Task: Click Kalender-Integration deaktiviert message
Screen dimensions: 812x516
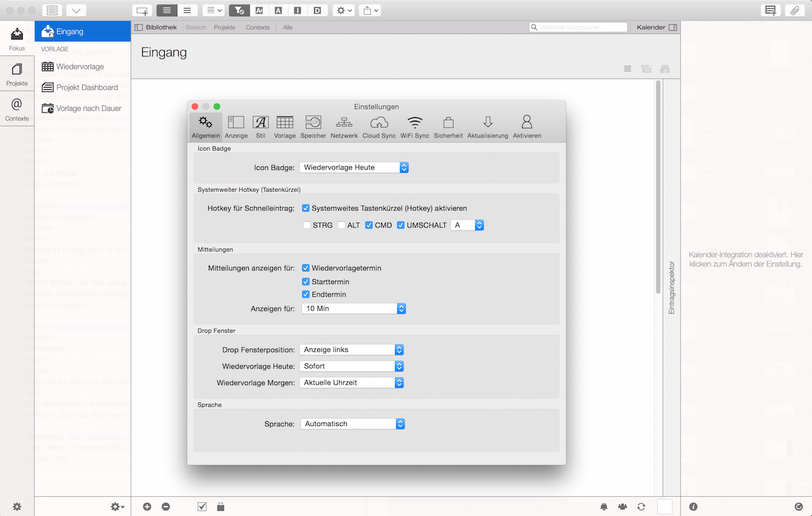Action: click(746, 259)
